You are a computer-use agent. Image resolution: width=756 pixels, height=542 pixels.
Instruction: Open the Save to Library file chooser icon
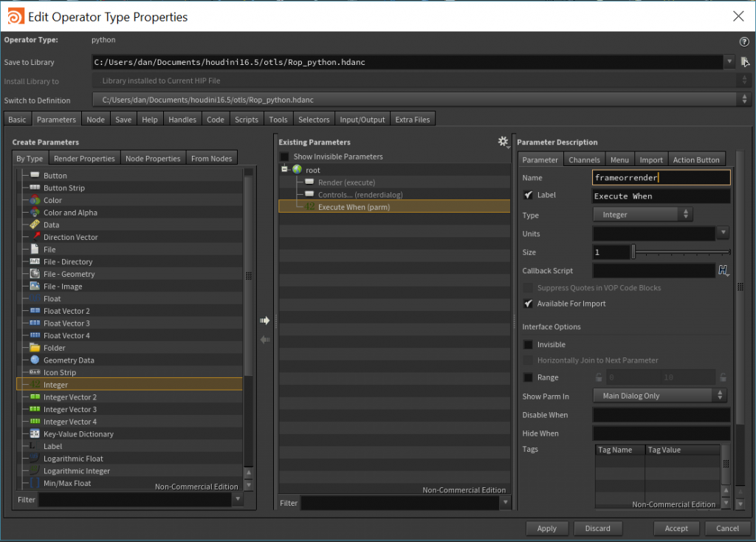pos(744,62)
